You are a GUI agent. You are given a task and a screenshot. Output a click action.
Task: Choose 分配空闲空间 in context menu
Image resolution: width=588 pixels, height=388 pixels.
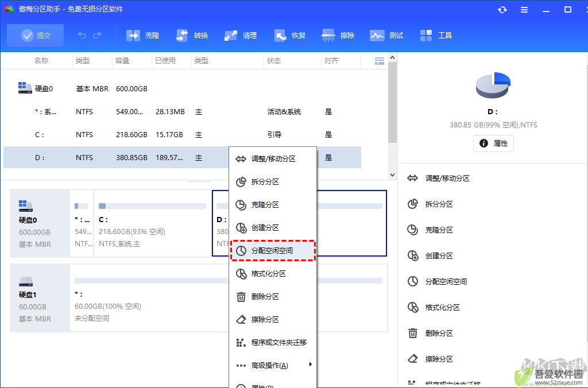click(x=273, y=250)
